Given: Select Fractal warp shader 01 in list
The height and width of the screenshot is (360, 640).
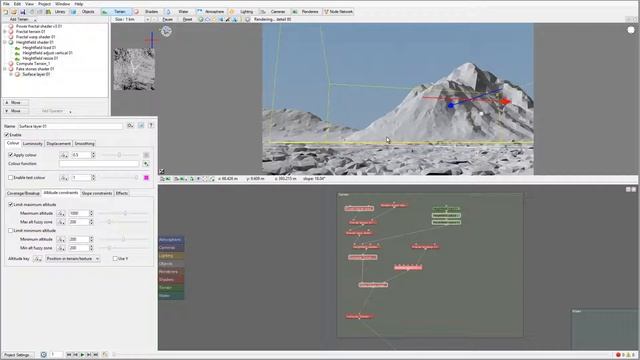Looking at the screenshot, I should pos(36,37).
